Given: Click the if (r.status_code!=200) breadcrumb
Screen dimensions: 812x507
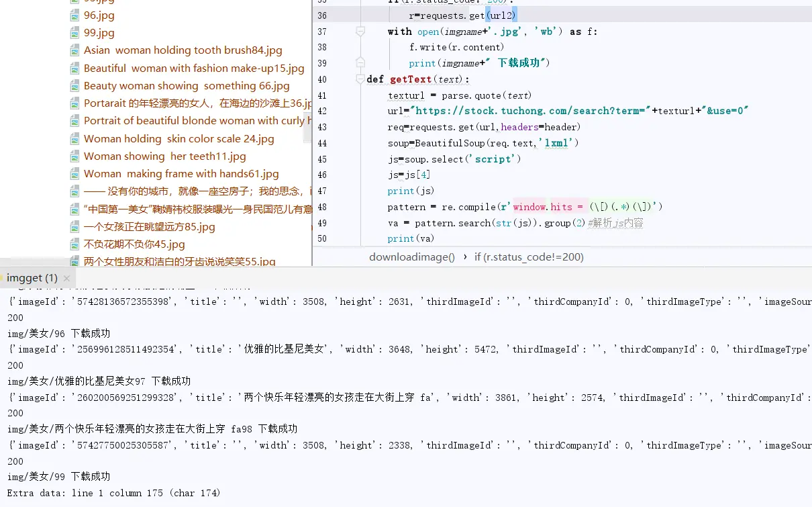Looking at the screenshot, I should click(529, 257).
